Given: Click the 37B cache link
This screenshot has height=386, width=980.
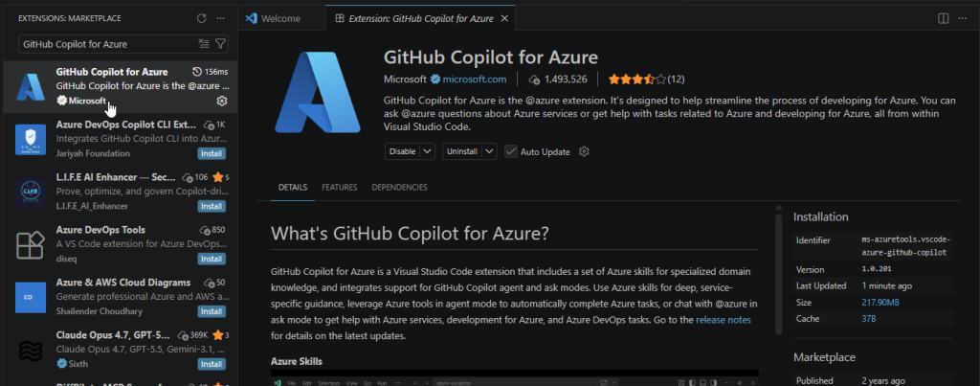Looking at the screenshot, I should 869,318.
